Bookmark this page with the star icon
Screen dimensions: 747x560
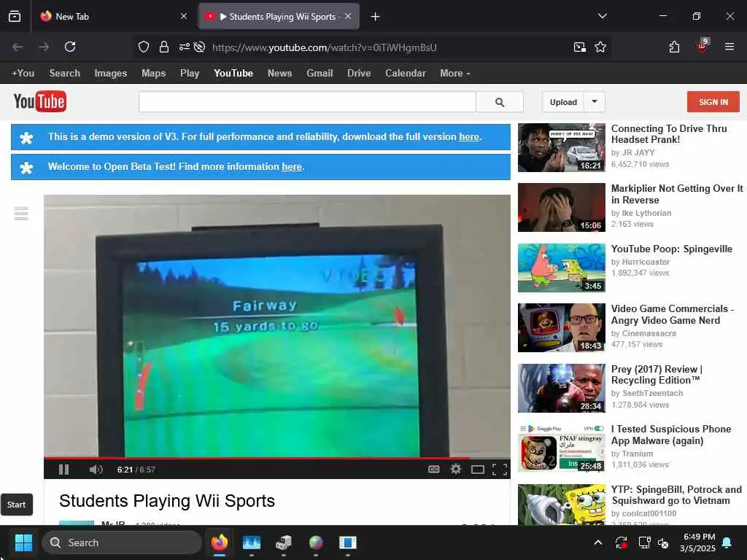600,47
